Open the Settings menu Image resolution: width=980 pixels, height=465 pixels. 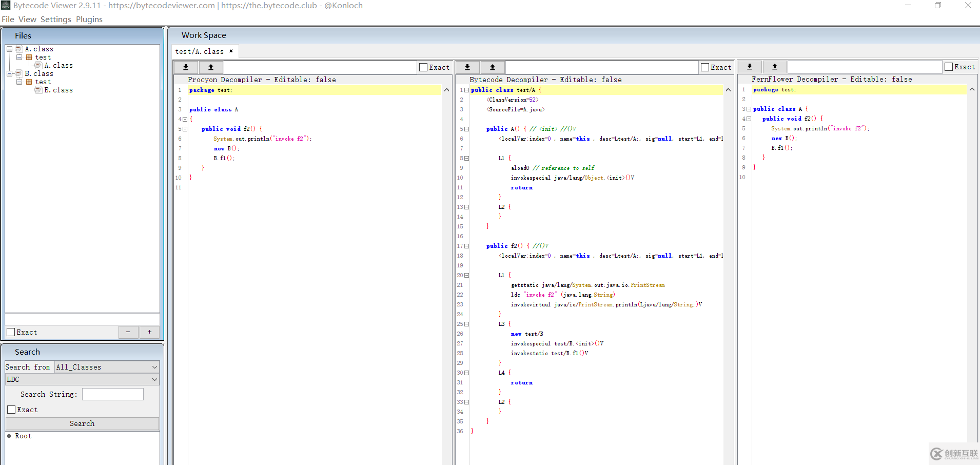[x=56, y=20]
